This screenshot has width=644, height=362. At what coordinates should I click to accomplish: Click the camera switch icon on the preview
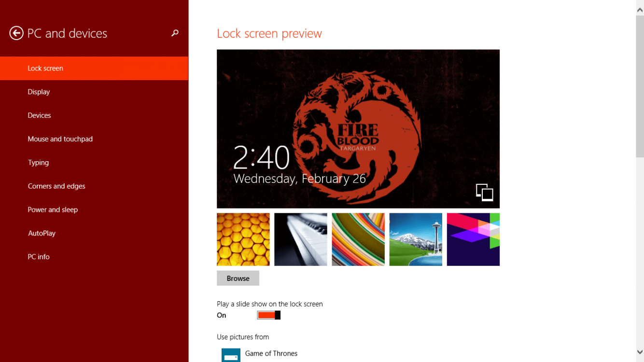click(x=484, y=192)
